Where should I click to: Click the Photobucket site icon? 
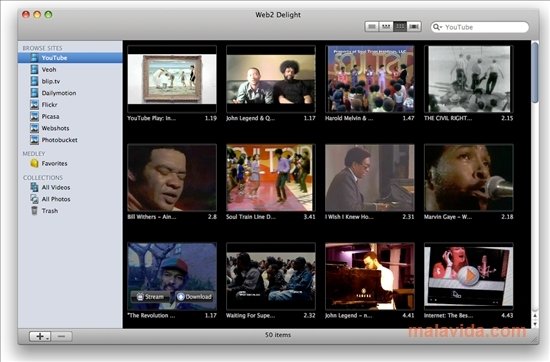[x=34, y=140]
